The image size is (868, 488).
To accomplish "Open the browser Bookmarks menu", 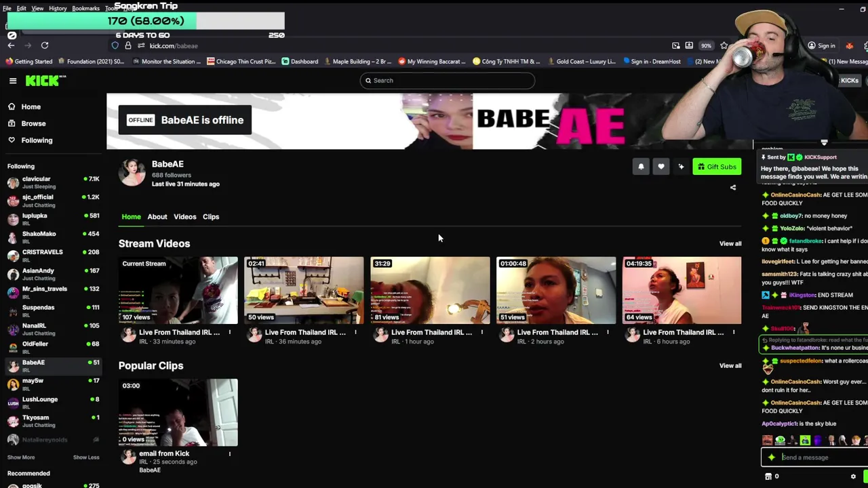I will (x=86, y=8).
